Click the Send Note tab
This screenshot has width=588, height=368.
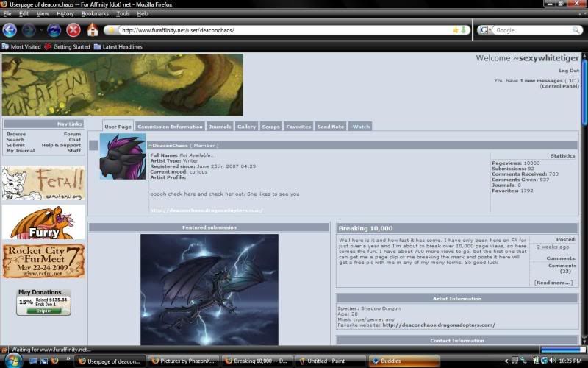[x=330, y=127]
